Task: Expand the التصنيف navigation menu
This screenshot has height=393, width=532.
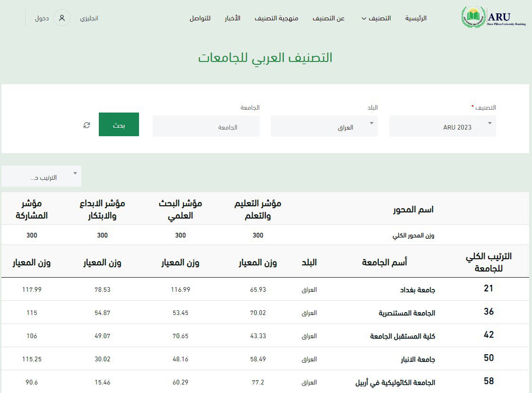Action: coord(376,18)
